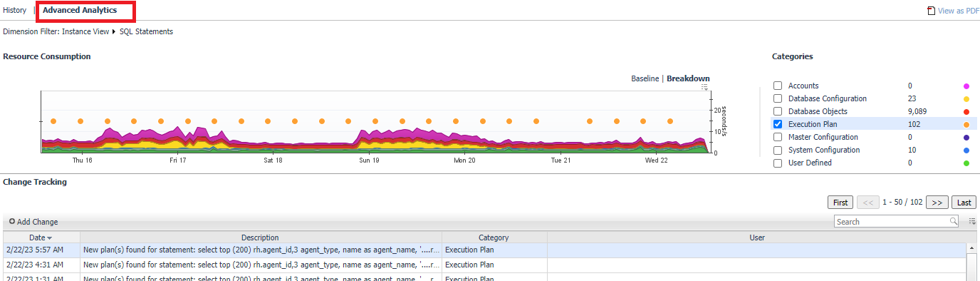
Task: Open the table column settings icon
Action: click(972, 222)
